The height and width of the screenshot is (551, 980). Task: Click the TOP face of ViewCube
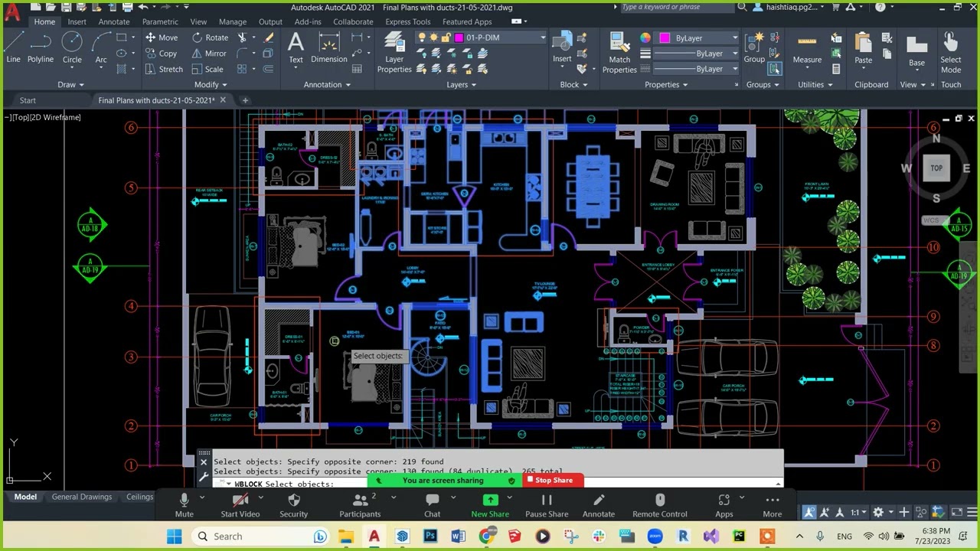[936, 168]
